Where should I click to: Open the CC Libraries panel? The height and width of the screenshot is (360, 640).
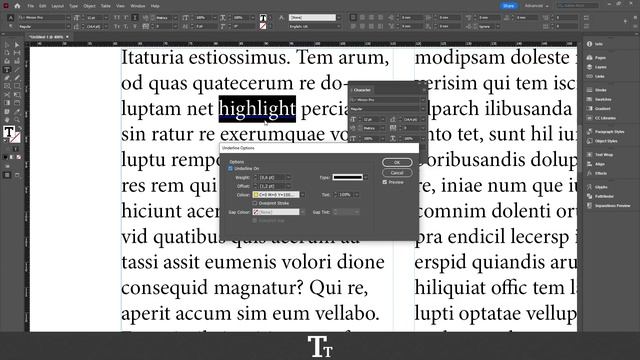601,118
